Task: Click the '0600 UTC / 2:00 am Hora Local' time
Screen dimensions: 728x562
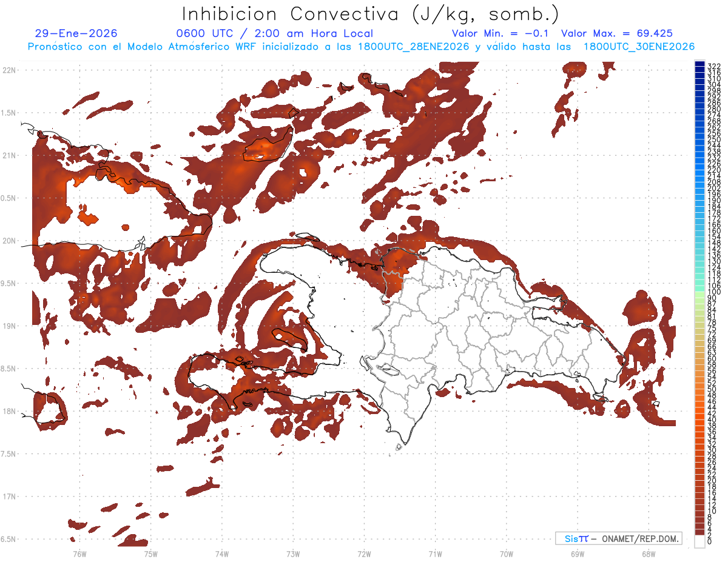Action: [x=274, y=33]
